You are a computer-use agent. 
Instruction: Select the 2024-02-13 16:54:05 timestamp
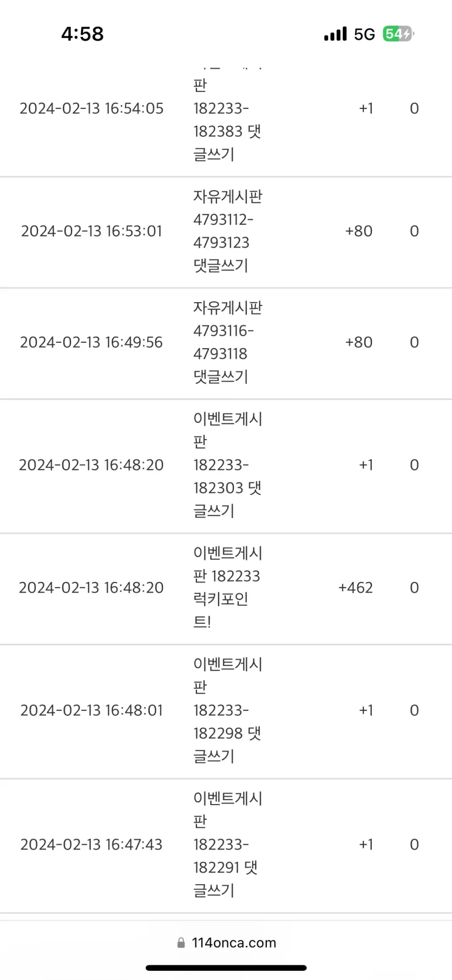[91, 108]
